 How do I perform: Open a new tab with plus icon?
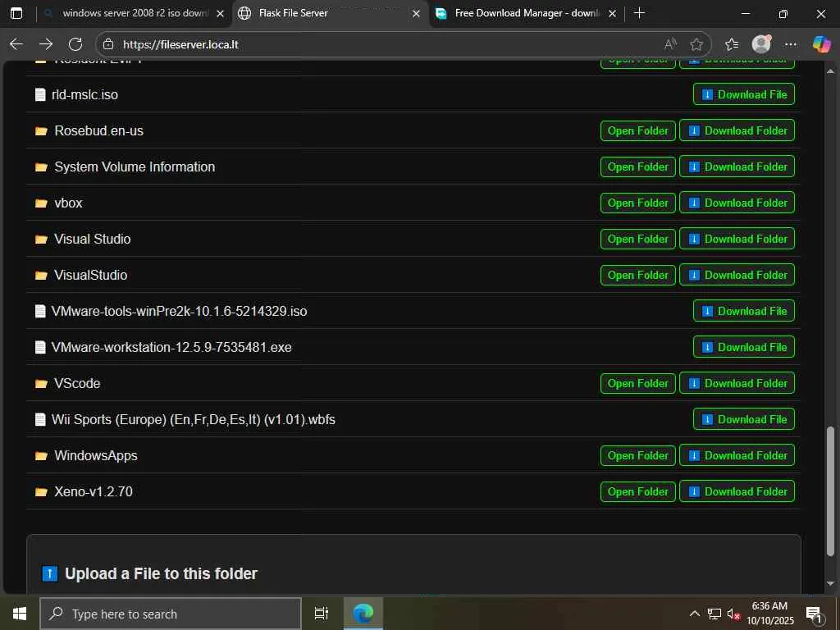[639, 13]
